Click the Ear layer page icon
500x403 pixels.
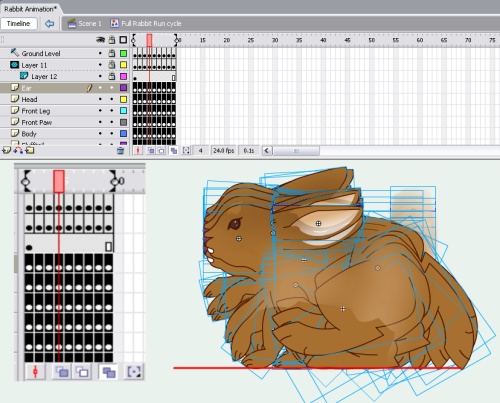pos(15,87)
